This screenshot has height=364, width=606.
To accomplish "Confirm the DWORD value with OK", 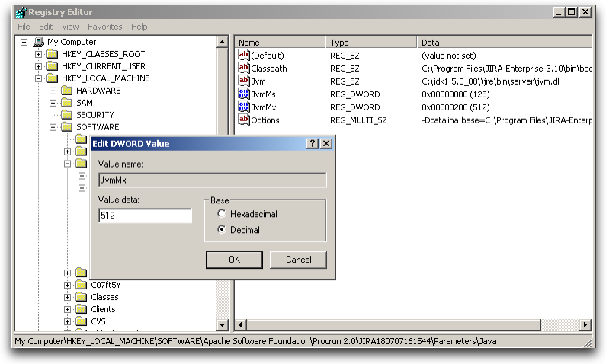I will tap(234, 260).
